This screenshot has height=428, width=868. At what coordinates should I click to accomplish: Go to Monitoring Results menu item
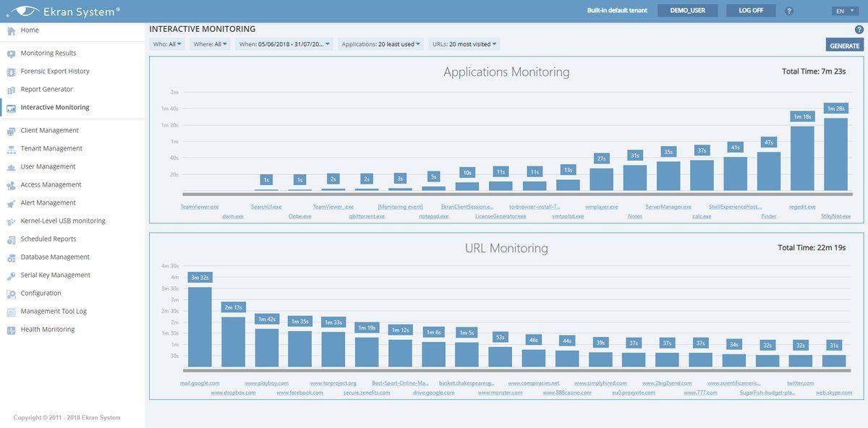point(48,54)
